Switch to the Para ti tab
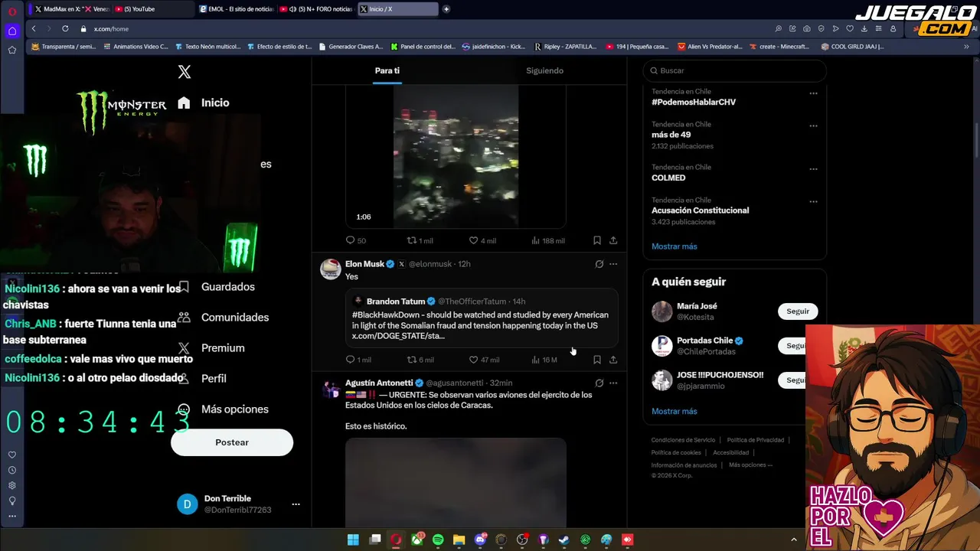 [387, 70]
